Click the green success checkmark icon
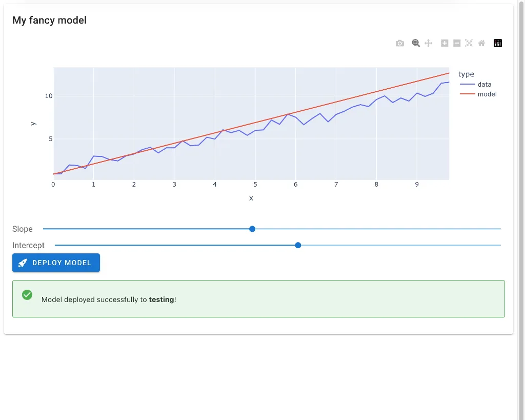The height and width of the screenshot is (420, 525). (27, 295)
